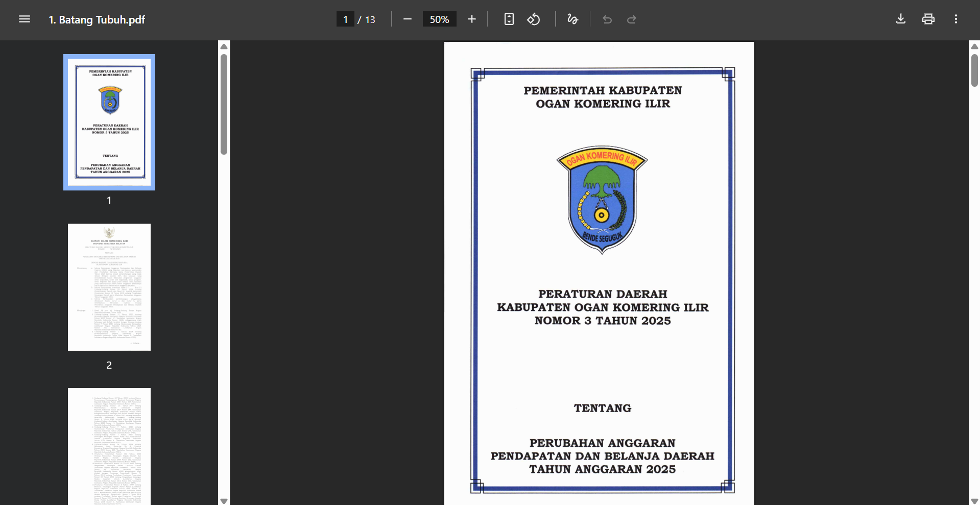The image size is (980, 505).
Task: Click the fit to page icon
Action: coord(509,19)
